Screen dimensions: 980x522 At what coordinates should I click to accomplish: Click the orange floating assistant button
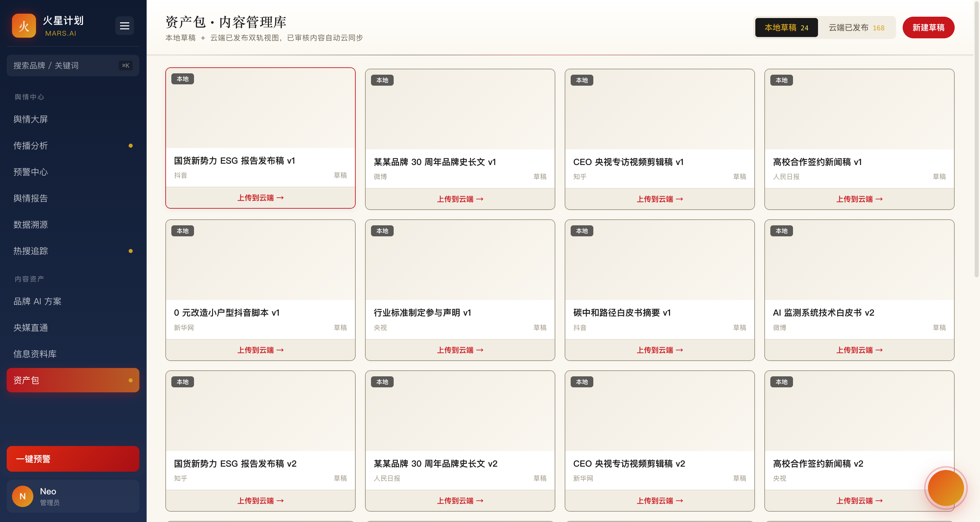[946, 488]
